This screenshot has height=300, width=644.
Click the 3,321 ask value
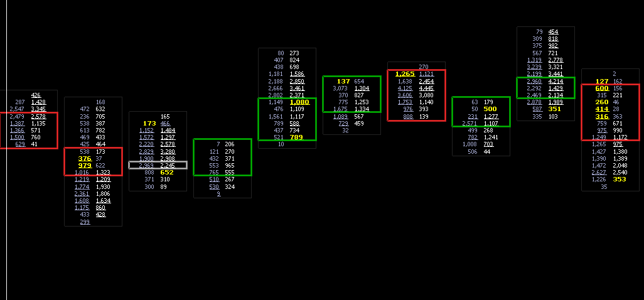click(x=555, y=67)
